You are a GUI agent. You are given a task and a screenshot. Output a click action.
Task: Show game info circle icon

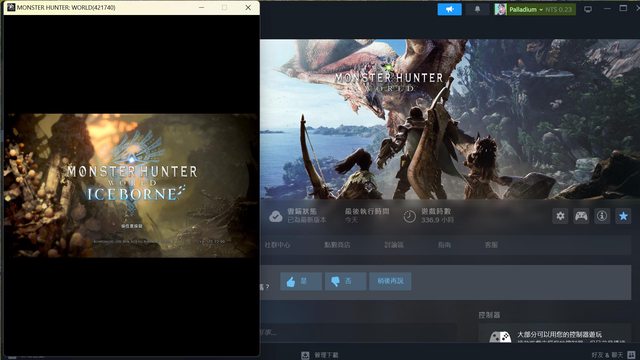tap(602, 216)
